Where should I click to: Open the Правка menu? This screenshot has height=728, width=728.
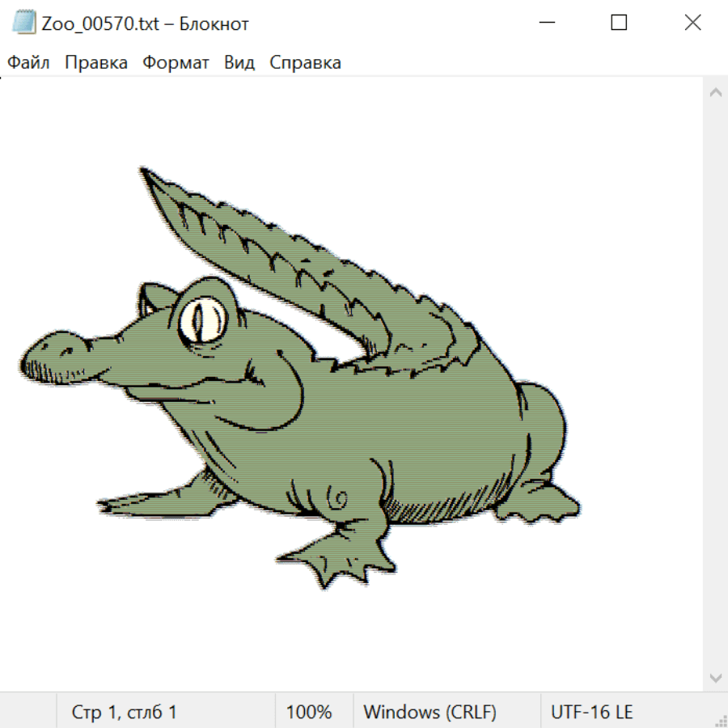95,63
